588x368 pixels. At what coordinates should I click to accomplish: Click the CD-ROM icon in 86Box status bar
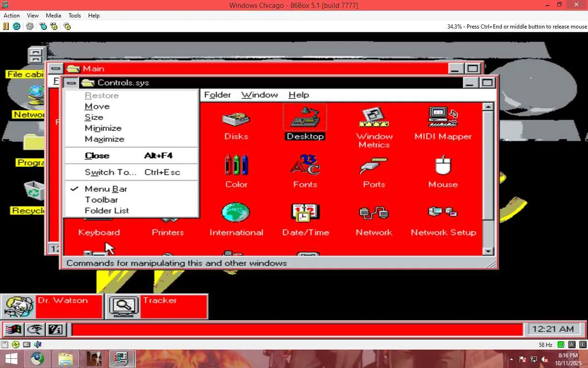point(16,344)
